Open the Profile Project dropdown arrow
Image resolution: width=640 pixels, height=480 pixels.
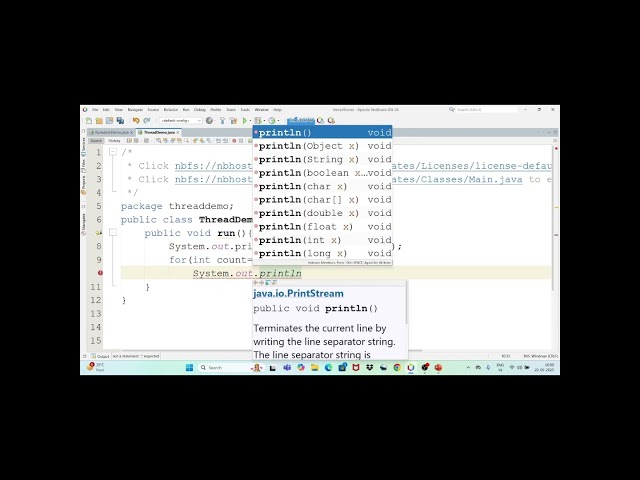coord(278,121)
